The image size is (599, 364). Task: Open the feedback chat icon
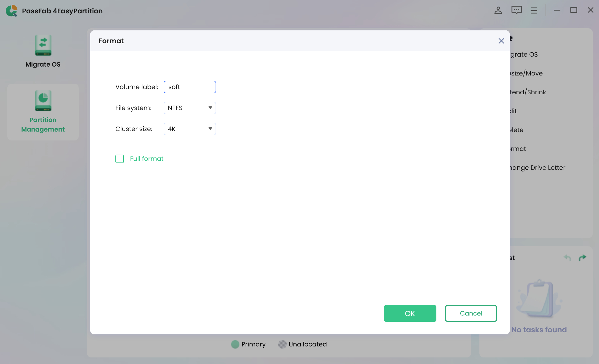[x=516, y=10]
